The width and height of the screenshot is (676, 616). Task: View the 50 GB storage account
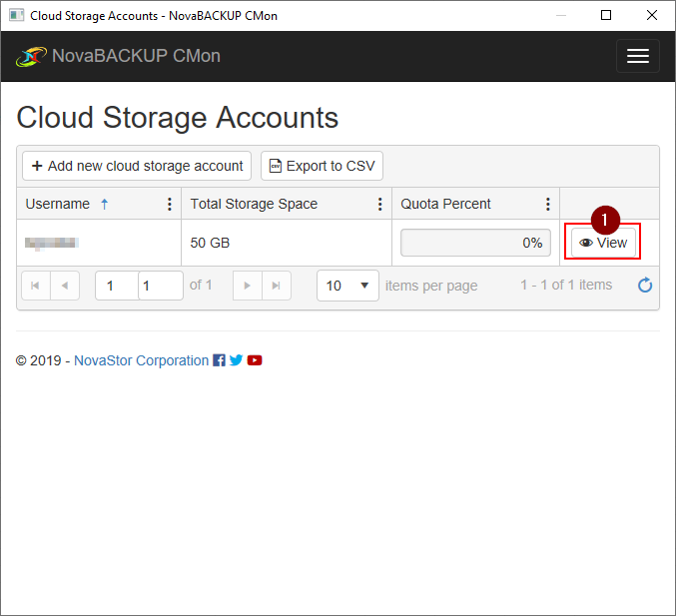(603, 243)
